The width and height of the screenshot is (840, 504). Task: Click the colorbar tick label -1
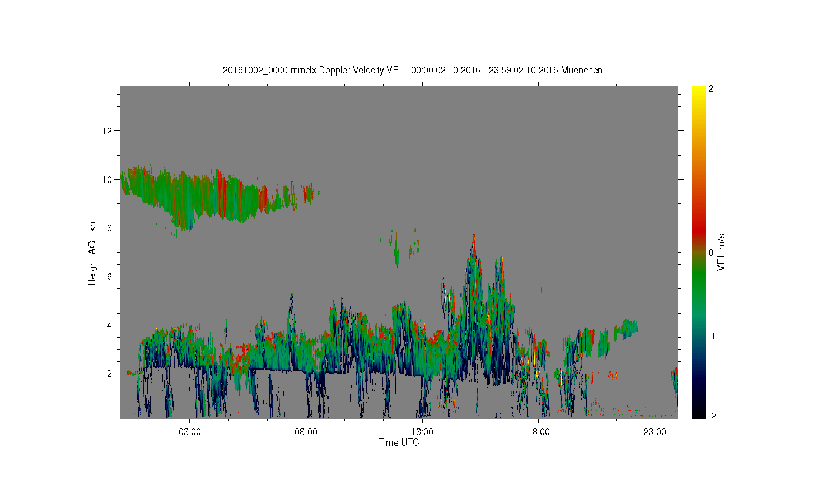pyautogui.click(x=711, y=336)
